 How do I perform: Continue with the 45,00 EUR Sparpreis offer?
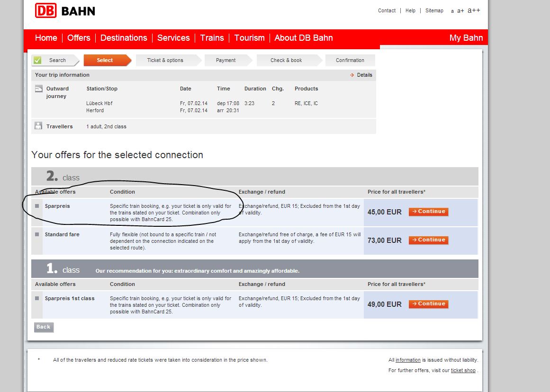click(x=428, y=212)
